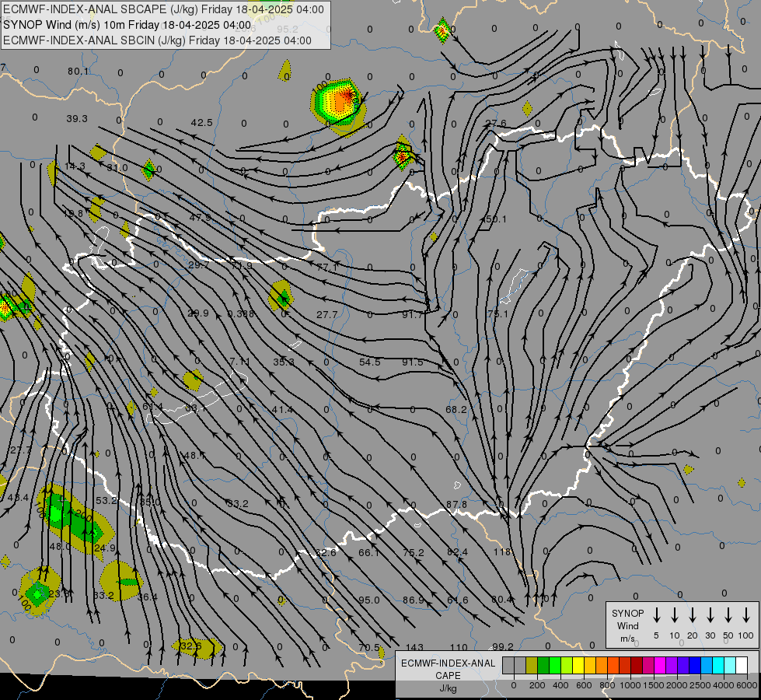Click the map value 70.5

click(369, 648)
